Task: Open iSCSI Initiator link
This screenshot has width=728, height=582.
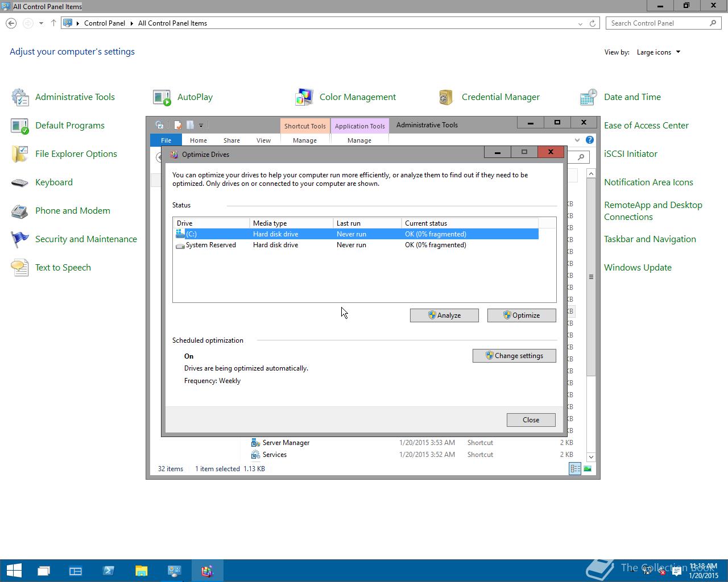Action: (x=630, y=154)
